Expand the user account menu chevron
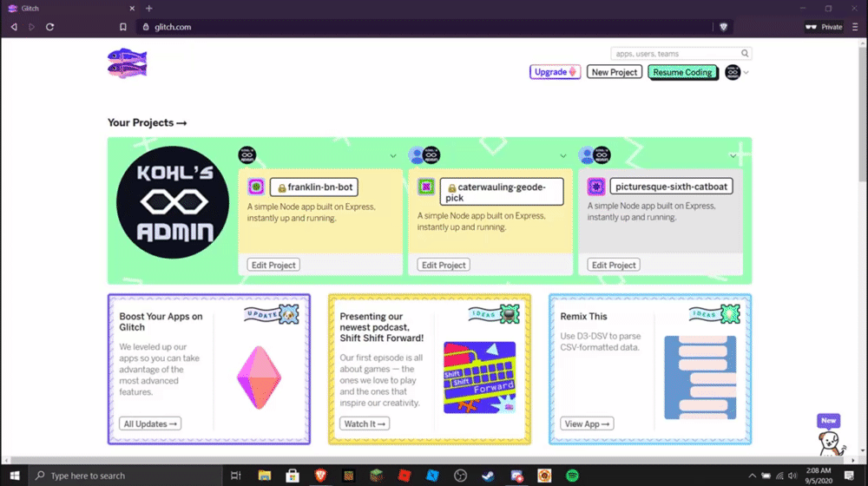The image size is (868, 486). click(x=746, y=73)
